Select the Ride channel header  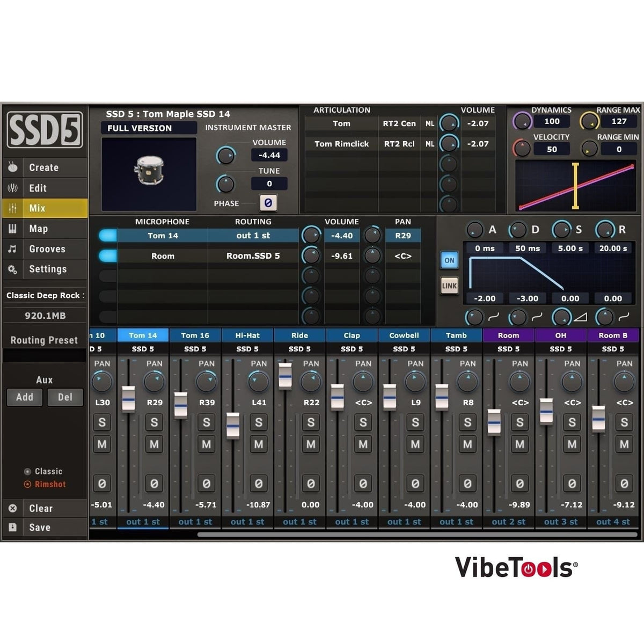(299, 335)
